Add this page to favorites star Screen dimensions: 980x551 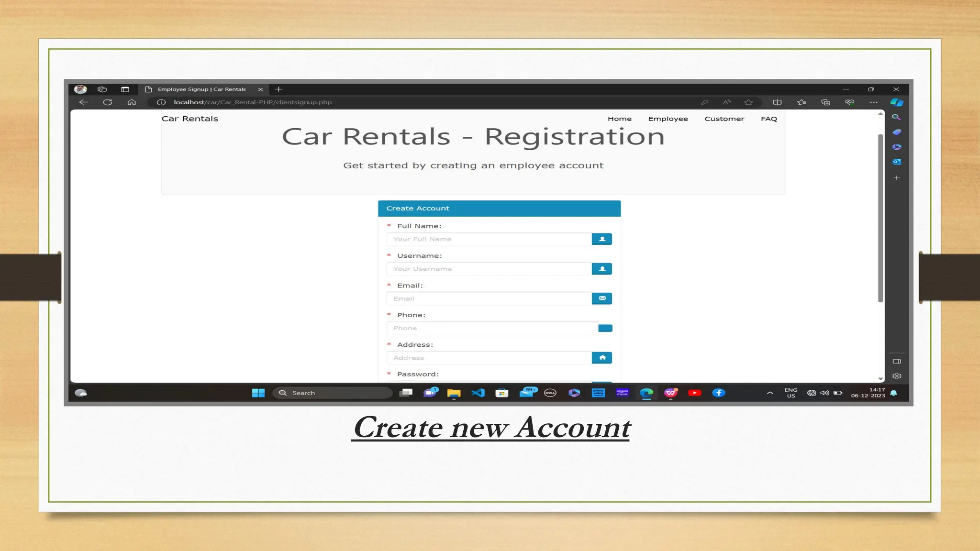pos(749,102)
